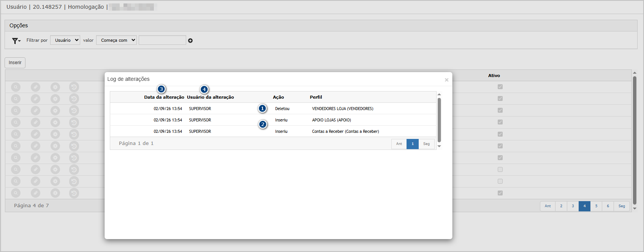Click Seg in the log dialog pagination

click(426, 144)
